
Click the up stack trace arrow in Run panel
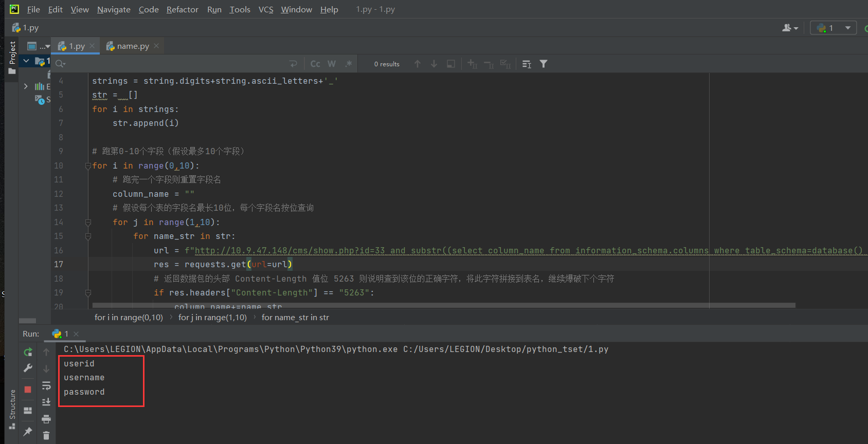click(46, 352)
